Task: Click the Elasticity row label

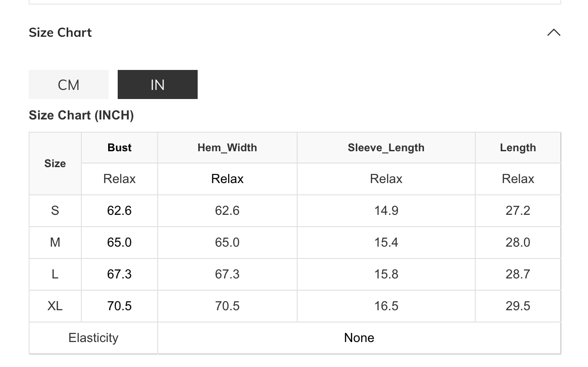Action: 93,338
